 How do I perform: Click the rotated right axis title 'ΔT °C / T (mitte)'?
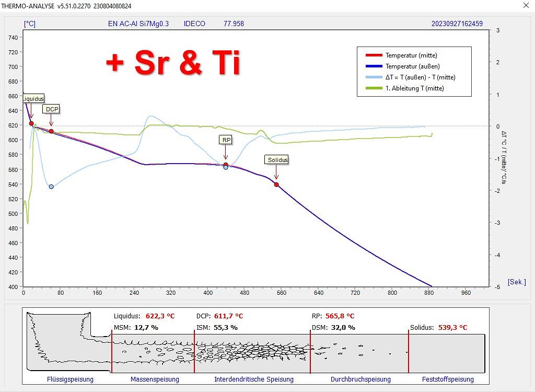[x=504, y=158]
